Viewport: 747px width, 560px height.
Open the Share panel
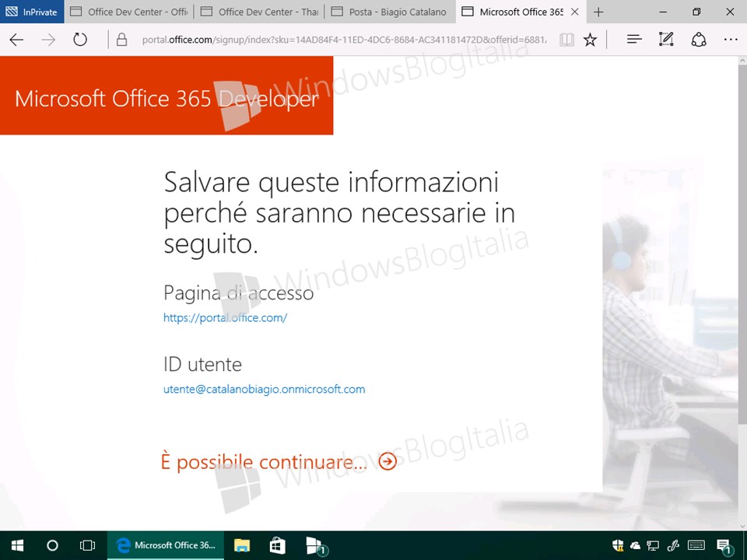699,40
